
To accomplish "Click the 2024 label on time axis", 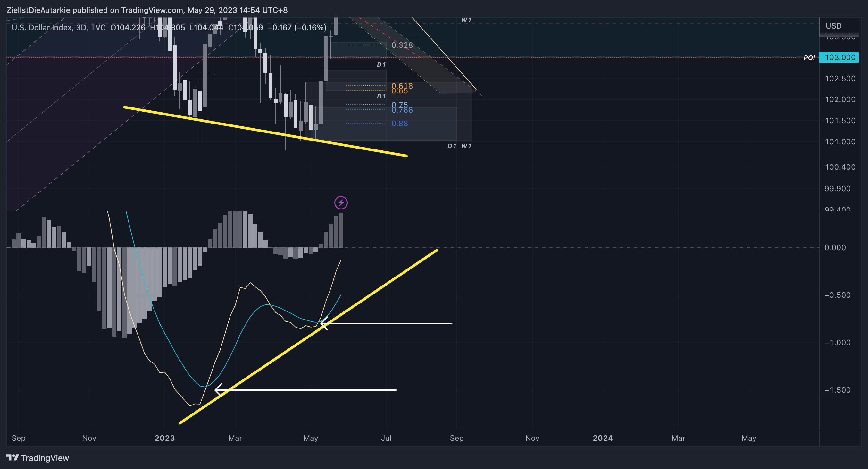I will pyautogui.click(x=603, y=438).
